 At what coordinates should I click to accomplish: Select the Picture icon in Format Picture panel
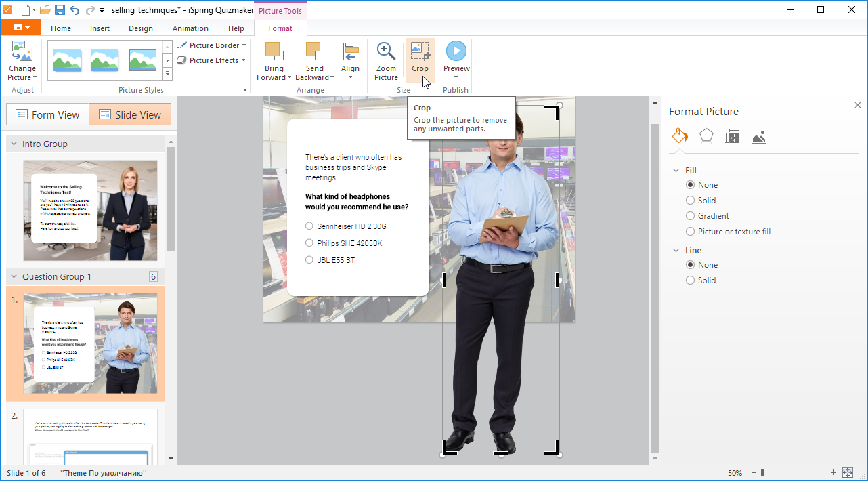758,135
